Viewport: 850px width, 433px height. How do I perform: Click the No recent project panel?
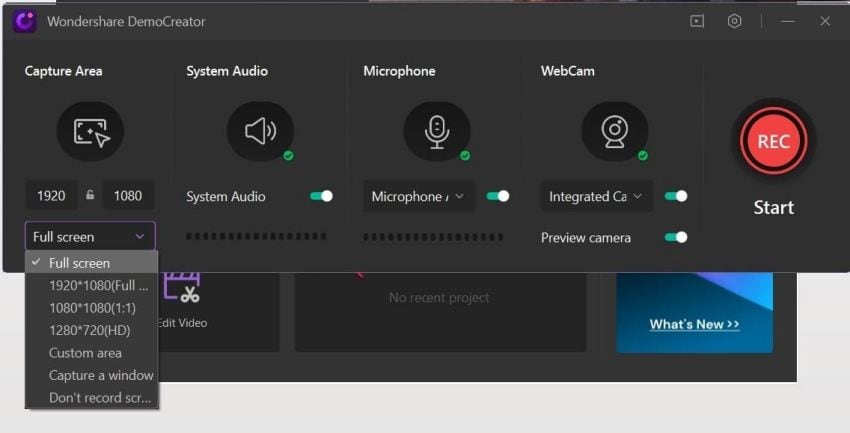click(440, 312)
